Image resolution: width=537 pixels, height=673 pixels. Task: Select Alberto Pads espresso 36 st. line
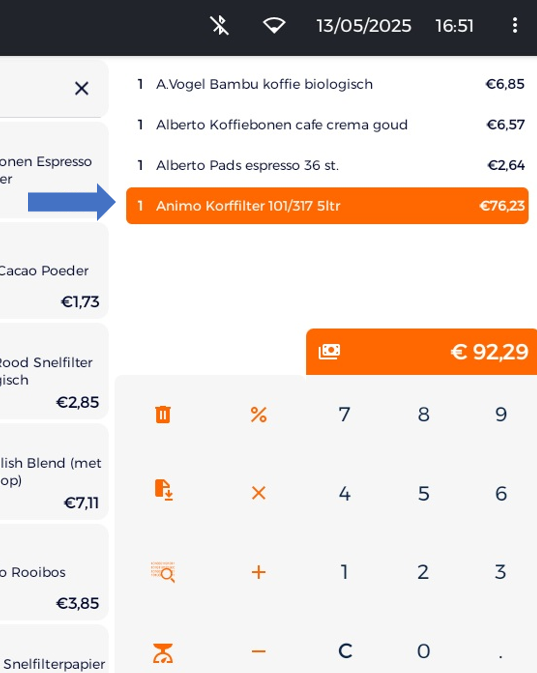[327, 165]
